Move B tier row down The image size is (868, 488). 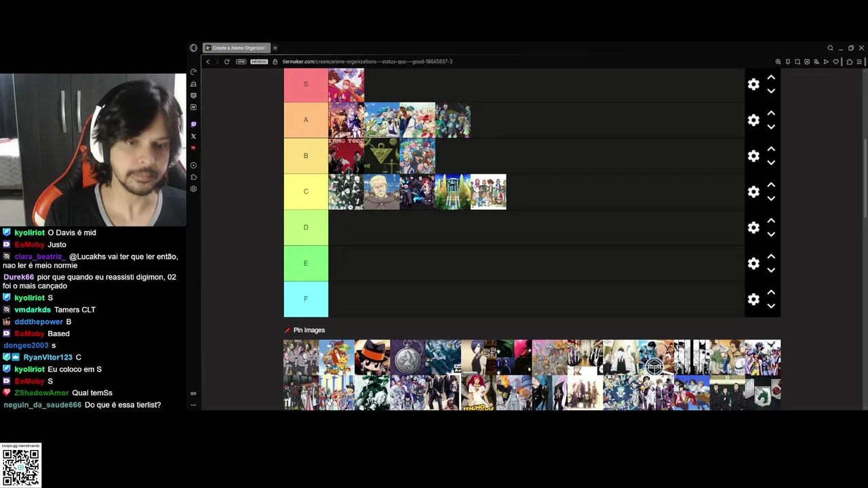[x=771, y=163]
